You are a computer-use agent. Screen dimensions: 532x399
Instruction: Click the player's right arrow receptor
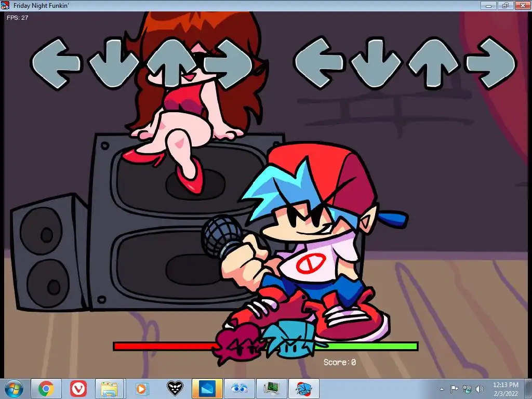click(491, 63)
